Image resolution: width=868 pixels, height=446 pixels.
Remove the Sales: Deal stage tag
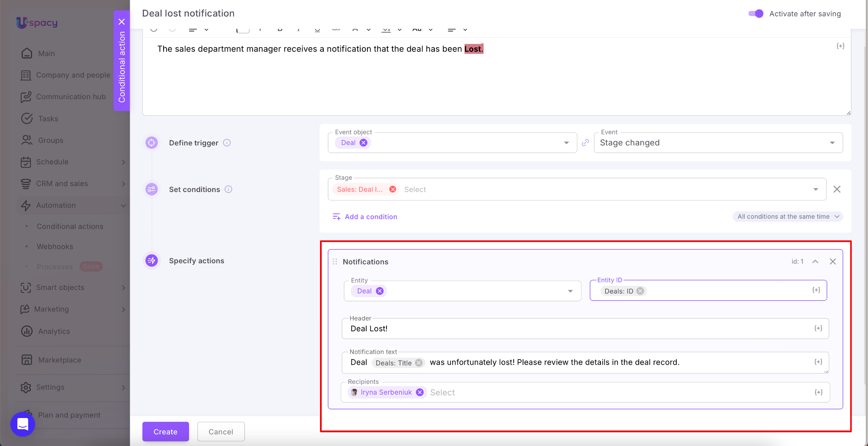click(392, 190)
